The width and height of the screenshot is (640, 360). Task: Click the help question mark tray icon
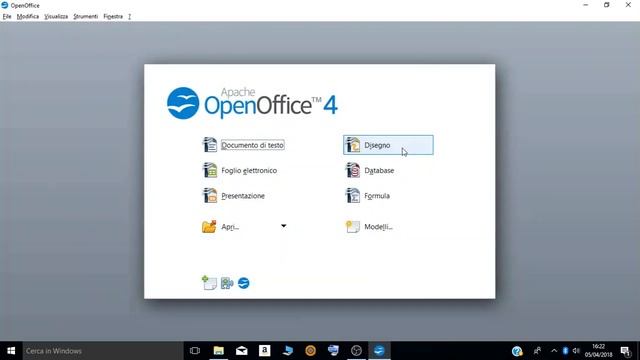coord(517,351)
